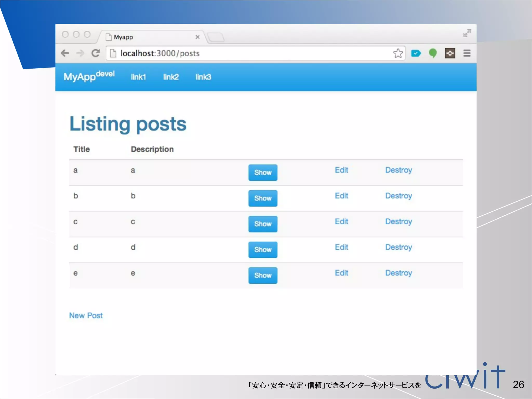Click the browser forward arrow
Viewport: 532px width, 399px height.
(x=80, y=53)
